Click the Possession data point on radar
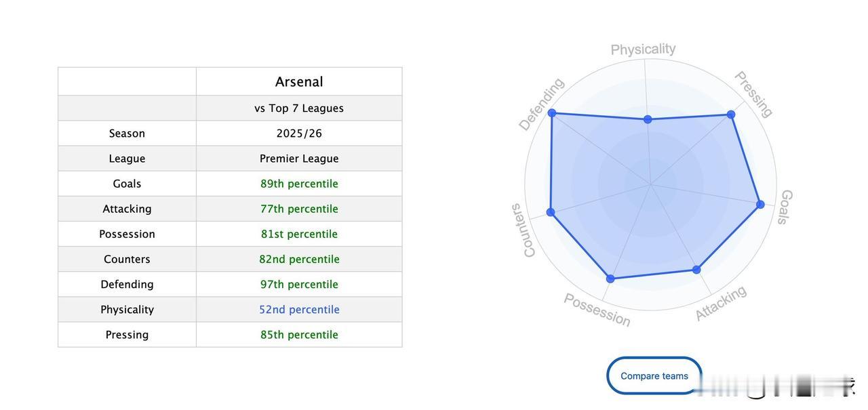Screen dimensions: 868x410 (x=610, y=279)
